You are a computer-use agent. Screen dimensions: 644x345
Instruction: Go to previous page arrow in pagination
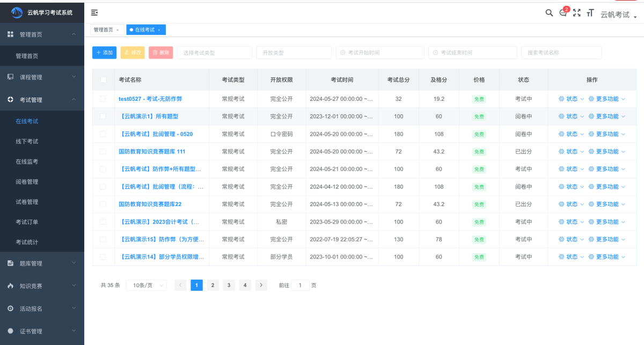(181, 285)
